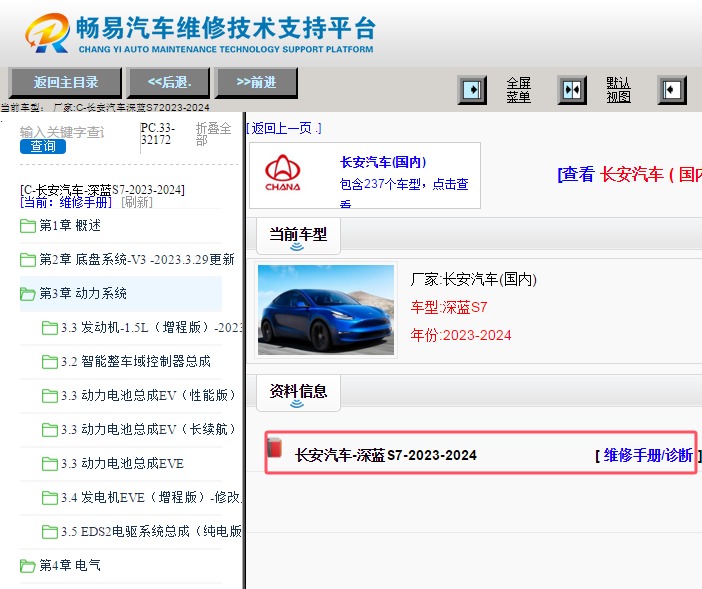Click folder icon of 动力电池总成EV（性能版）
702x589 pixels.
(50, 396)
